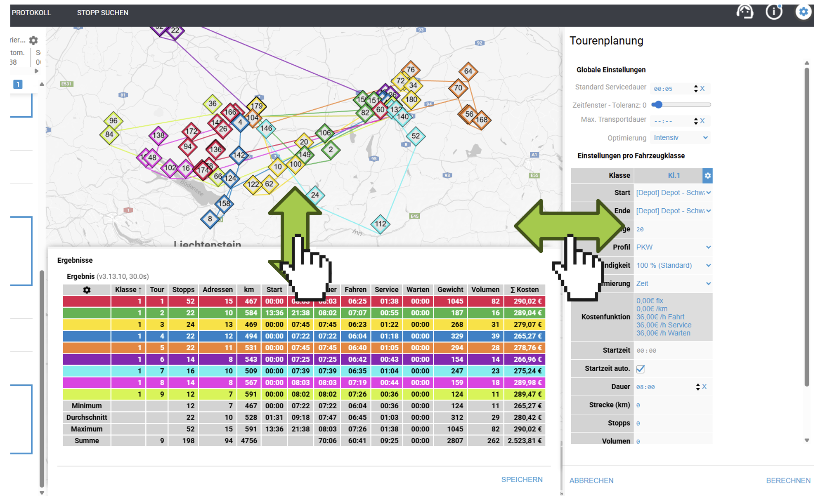Adjust the Zeitfenster-Toleranz slider handle
The width and height of the screenshot is (818, 504).
coord(658,105)
